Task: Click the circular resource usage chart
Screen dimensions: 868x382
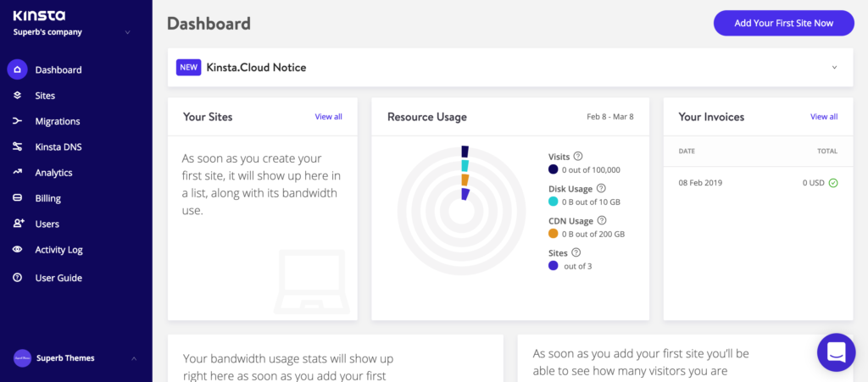Action: pos(462,212)
